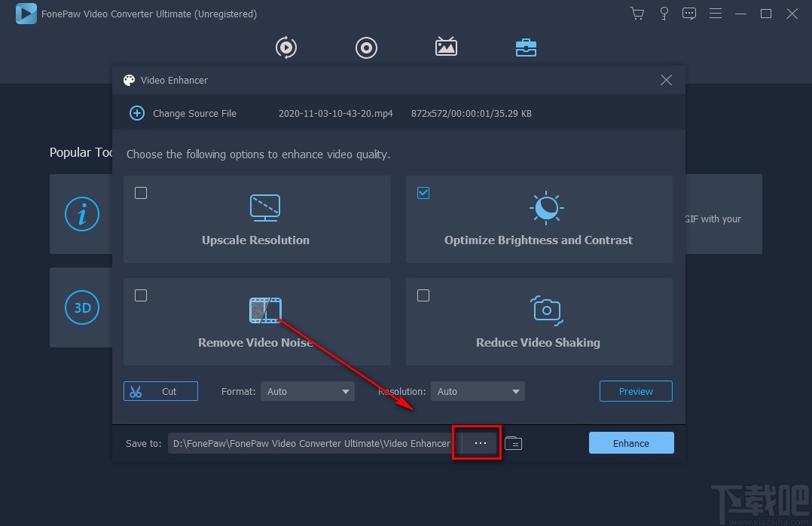Image resolution: width=812 pixels, height=526 pixels.
Task: Click the FonePaw app logo
Action: (x=26, y=14)
